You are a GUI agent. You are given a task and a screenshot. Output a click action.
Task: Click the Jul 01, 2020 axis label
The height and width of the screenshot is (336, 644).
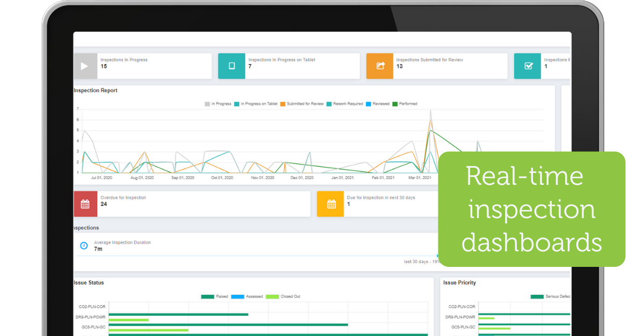click(102, 177)
